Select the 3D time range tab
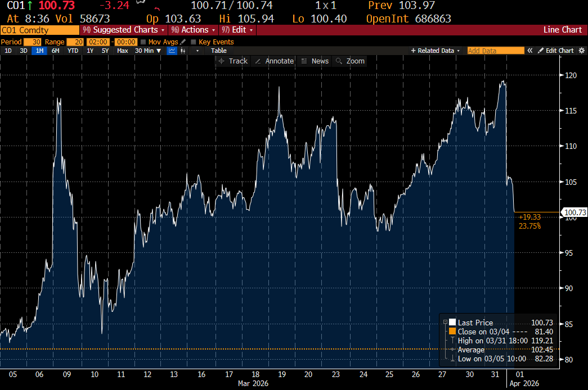This screenshot has height=390, width=588. (24, 51)
